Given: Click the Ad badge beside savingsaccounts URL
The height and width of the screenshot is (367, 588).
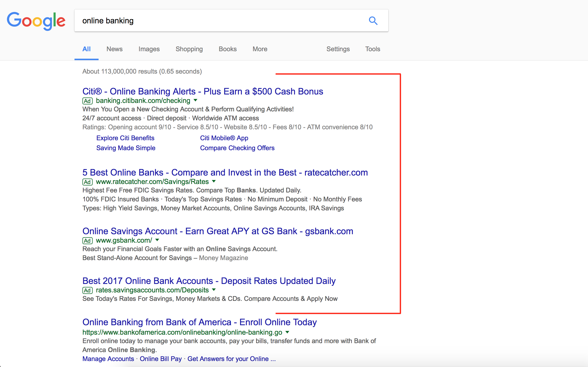Looking at the screenshot, I should click(87, 290).
